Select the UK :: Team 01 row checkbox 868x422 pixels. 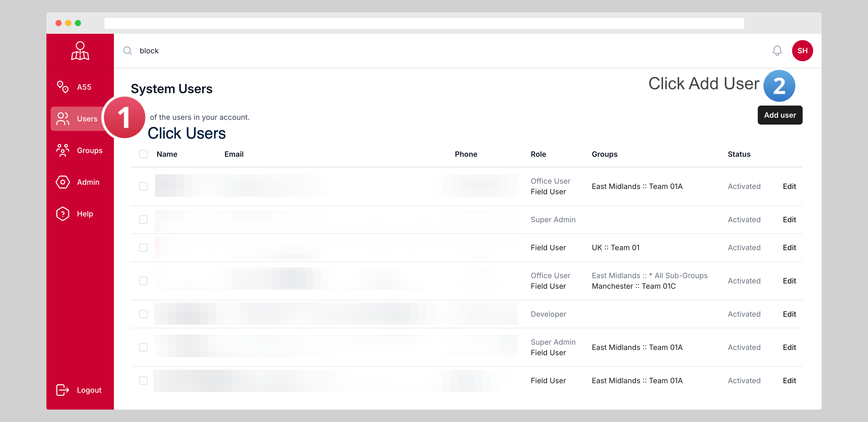143,248
